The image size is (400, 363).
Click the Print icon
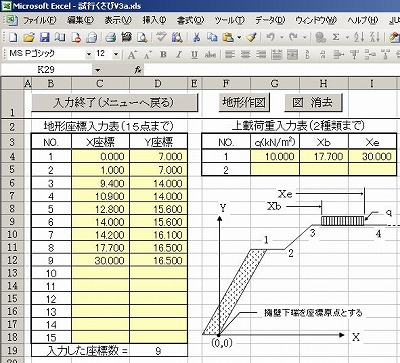point(111,37)
